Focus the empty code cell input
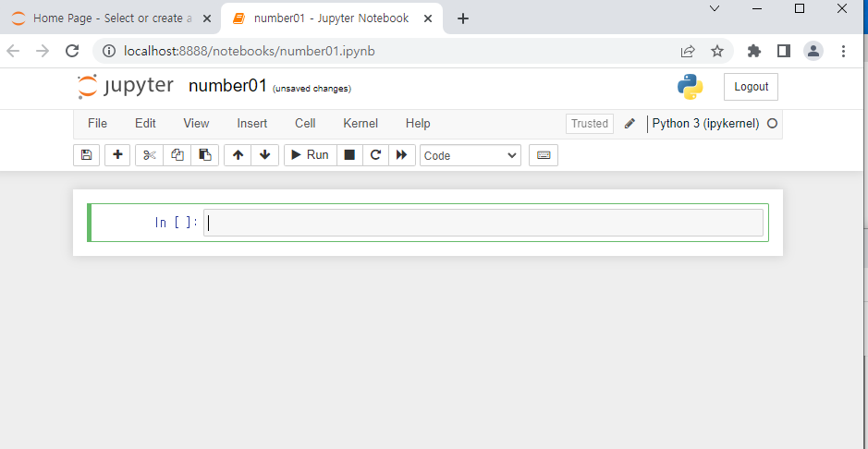Viewport: 868px width, 449px height. (483, 223)
